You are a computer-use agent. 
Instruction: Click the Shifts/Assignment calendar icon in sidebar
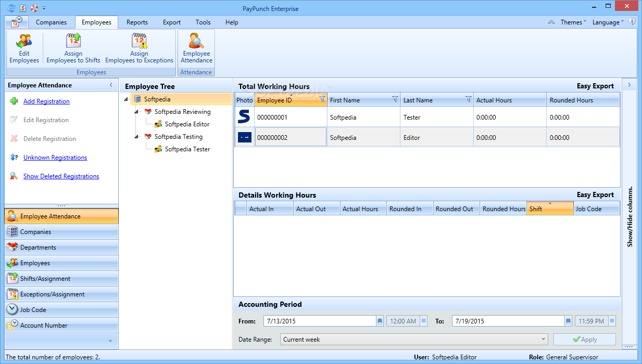(x=12, y=278)
